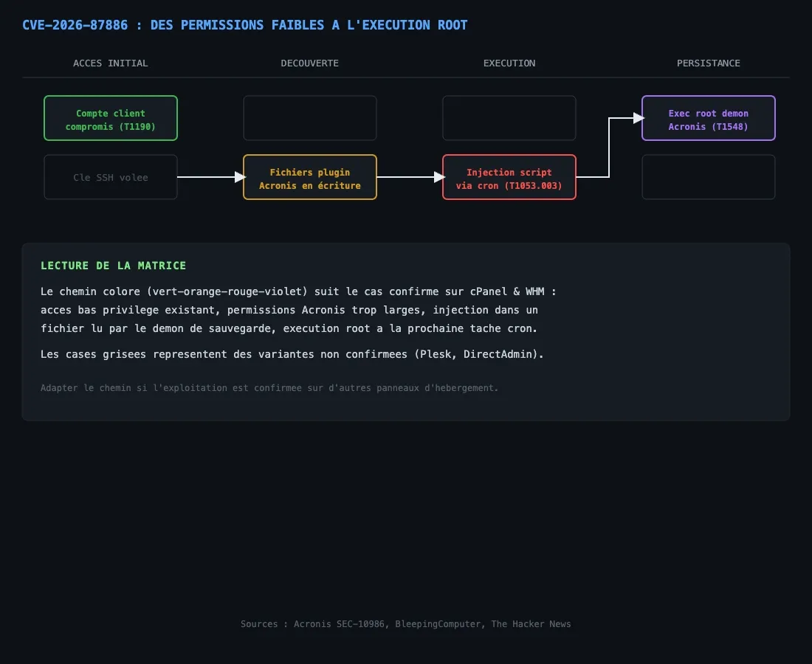
Task: Click the note 'Adapter le chemin si l'exploitation'
Action: tap(269, 387)
